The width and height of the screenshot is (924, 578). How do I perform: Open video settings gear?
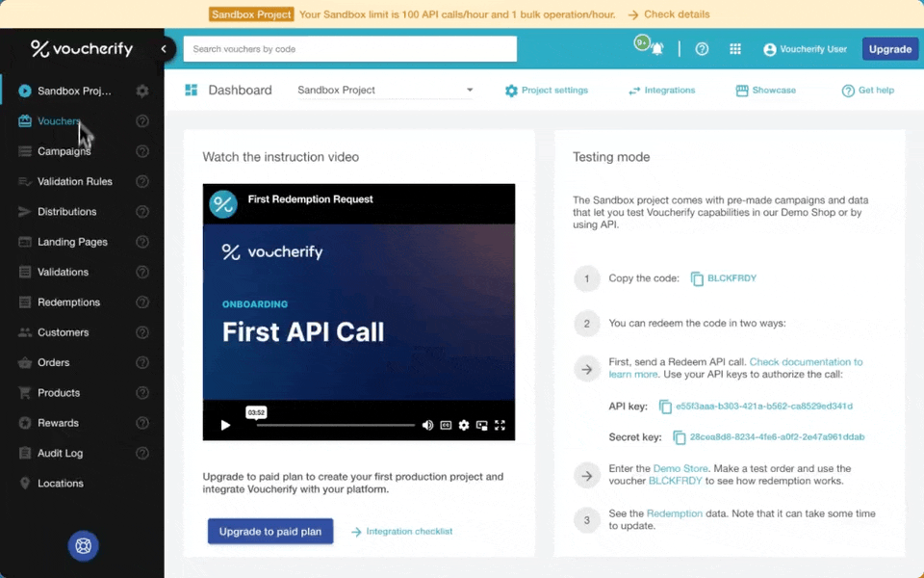click(464, 425)
